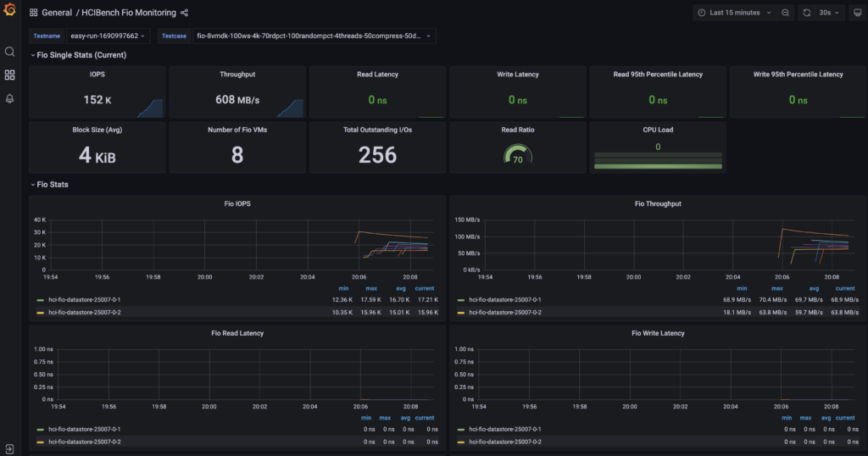Image resolution: width=868 pixels, height=456 pixels.
Task: Click the CPU Load bar gauge
Action: (658, 160)
